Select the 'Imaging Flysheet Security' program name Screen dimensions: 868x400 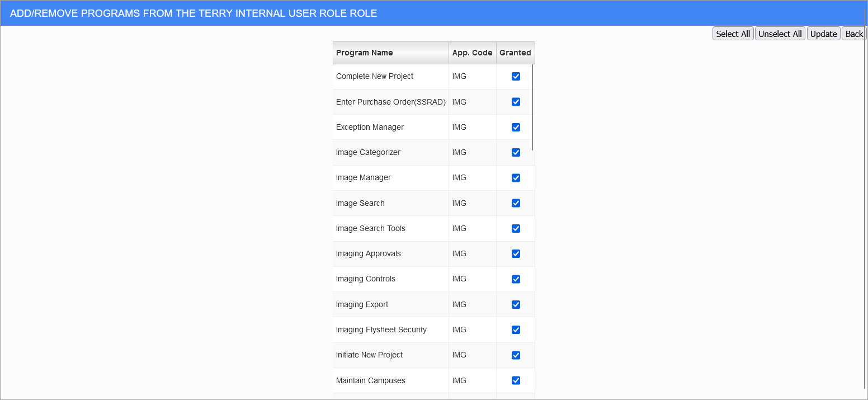point(381,330)
